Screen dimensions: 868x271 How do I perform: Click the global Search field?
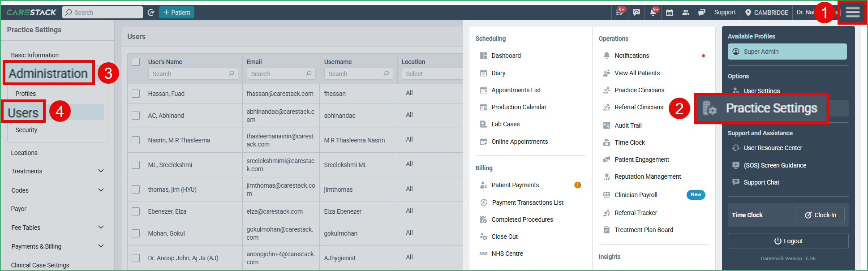[x=103, y=13]
